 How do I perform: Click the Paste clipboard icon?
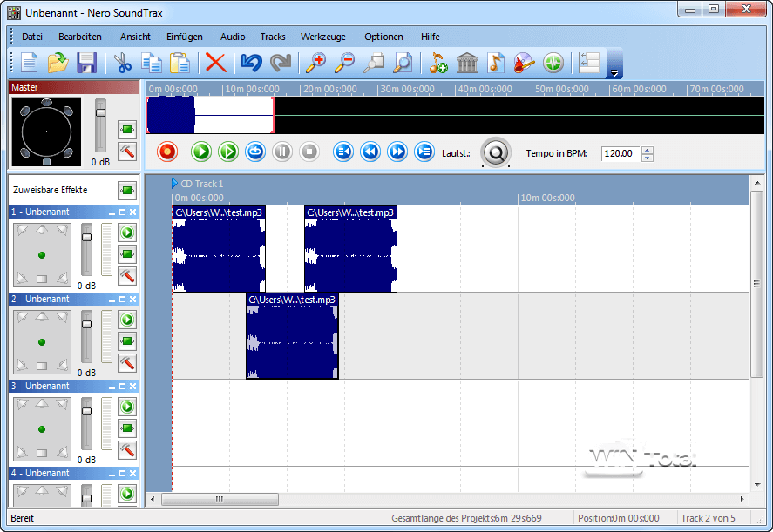click(180, 63)
